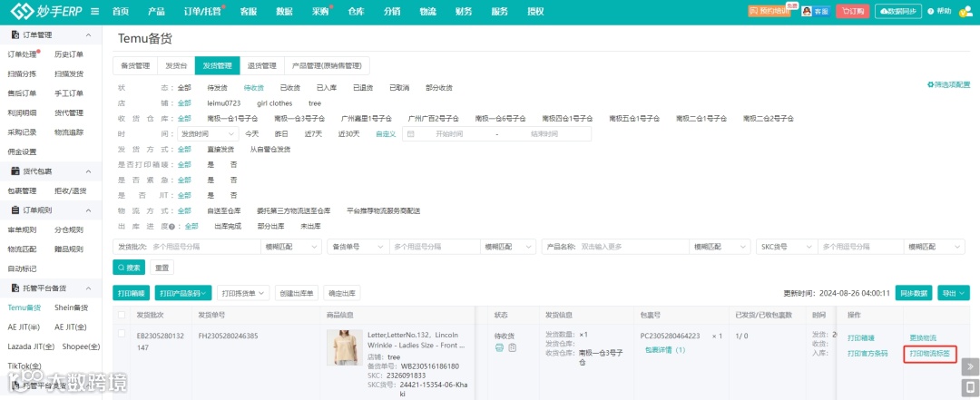Click the 开始时间 start date field
Image resolution: width=980 pixels, height=400 pixels.
(449, 133)
